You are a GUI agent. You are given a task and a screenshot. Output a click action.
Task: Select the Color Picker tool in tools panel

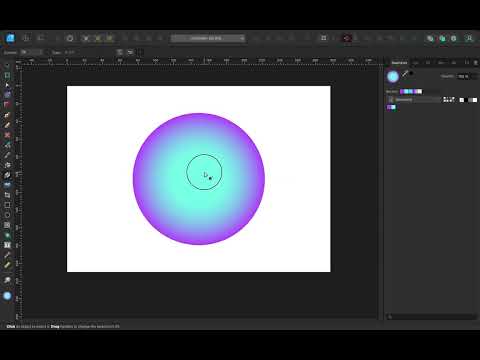[7, 255]
